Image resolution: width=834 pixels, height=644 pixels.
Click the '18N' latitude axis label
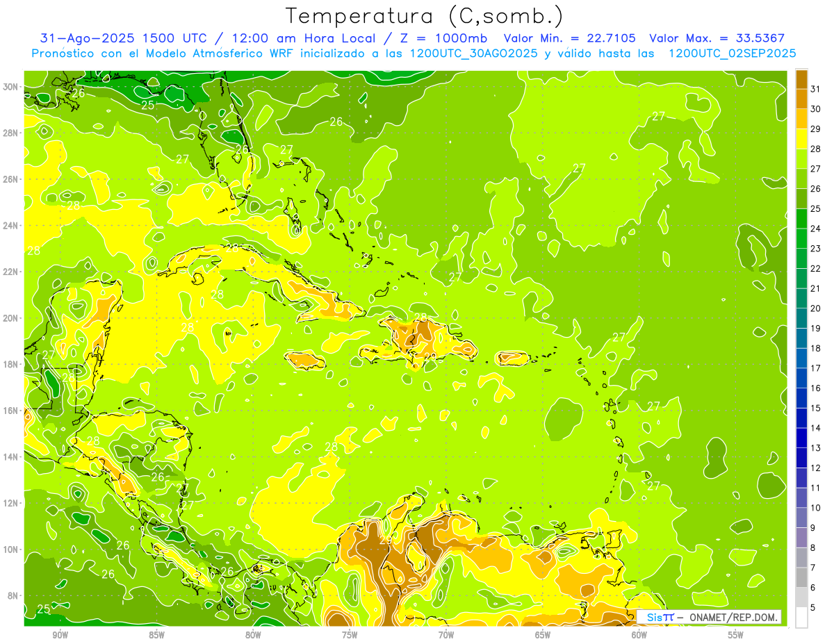pyautogui.click(x=10, y=364)
